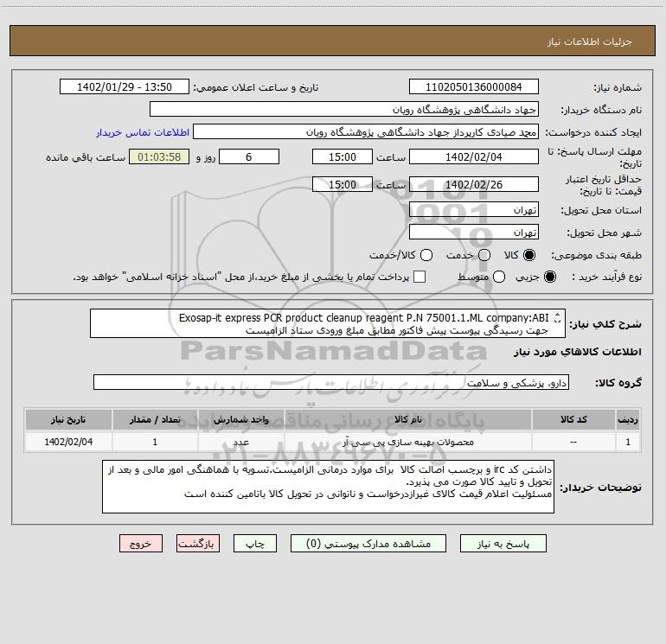Viewport: 666px width, 644px height.
Task: Click the request creator name field
Action: coord(366,132)
